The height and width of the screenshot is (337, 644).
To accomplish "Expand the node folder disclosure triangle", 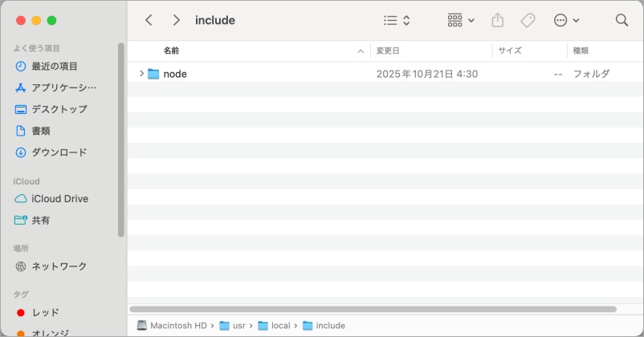I will tap(141, 74).
